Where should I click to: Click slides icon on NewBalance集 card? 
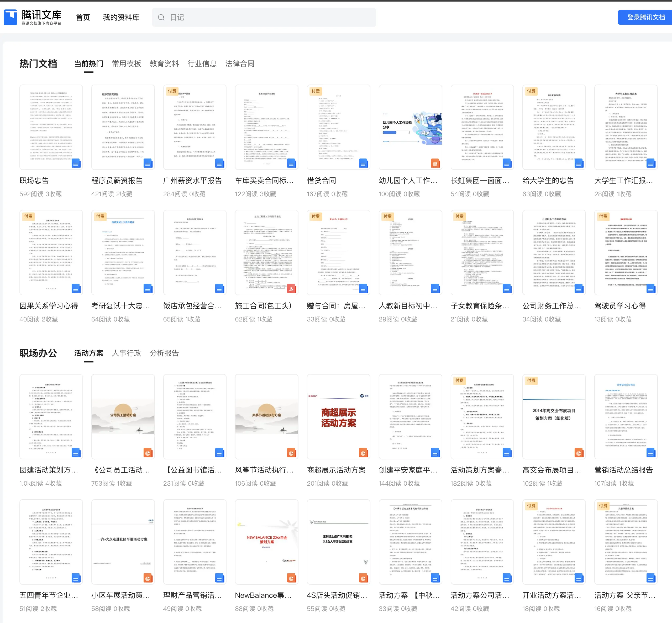point(292,578)
